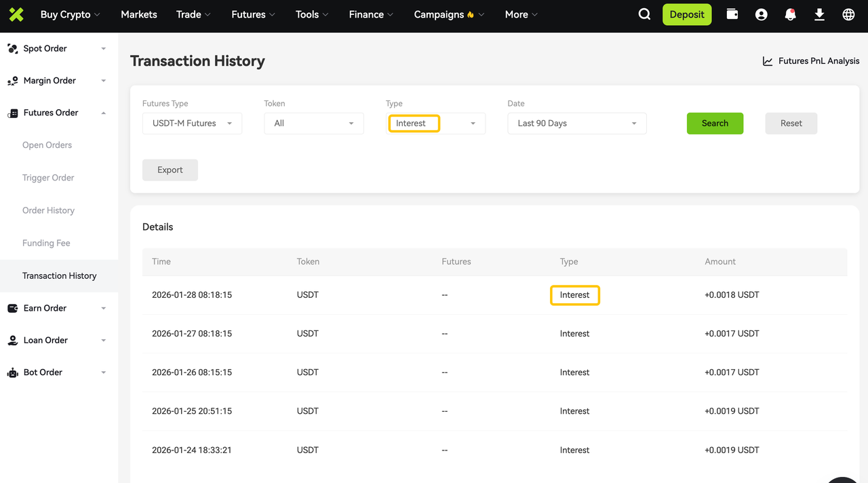The image size is (868, 483).
Task: Expand the Spot Order sidebar section
Action: click(58, 49)
